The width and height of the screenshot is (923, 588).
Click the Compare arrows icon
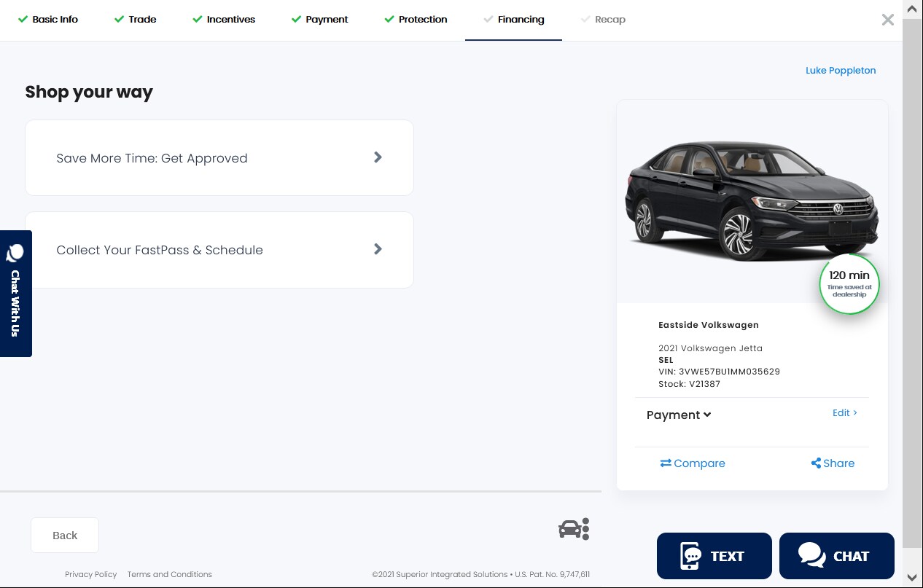click(x=666, y=463)
